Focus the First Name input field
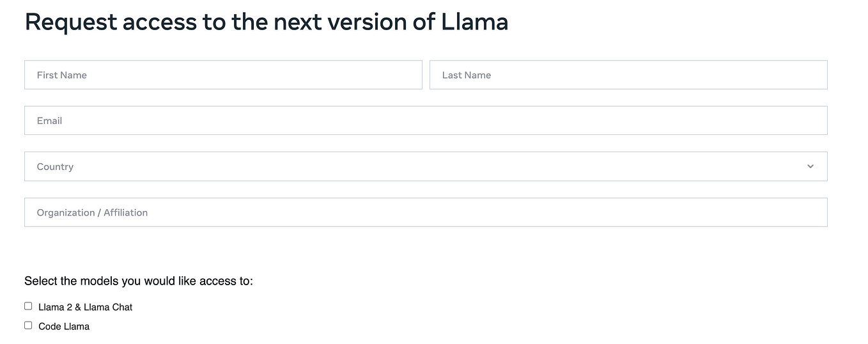The image size is (868, 344). [x=223, y=75]
